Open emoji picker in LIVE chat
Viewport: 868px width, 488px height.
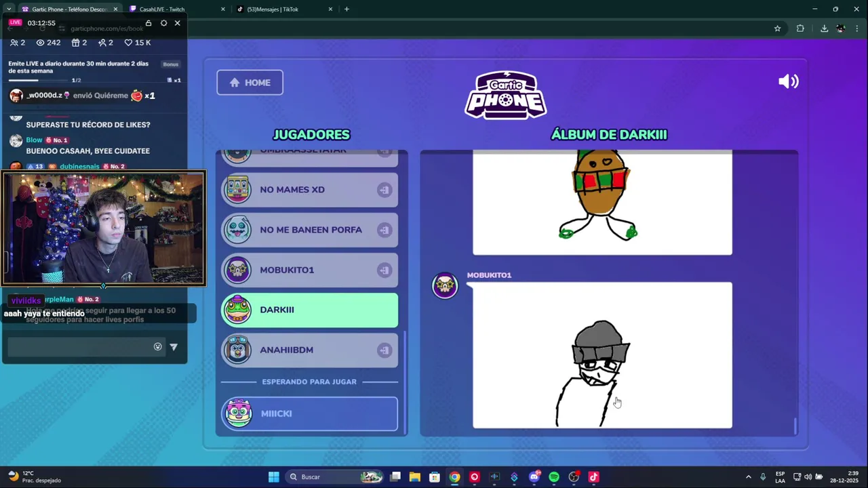158,346
